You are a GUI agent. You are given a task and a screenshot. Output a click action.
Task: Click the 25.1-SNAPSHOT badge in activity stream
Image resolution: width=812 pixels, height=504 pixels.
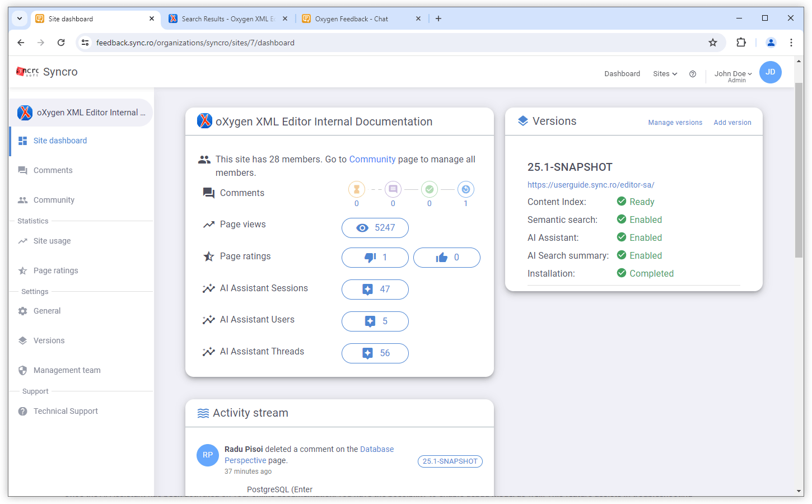(450, 461)
